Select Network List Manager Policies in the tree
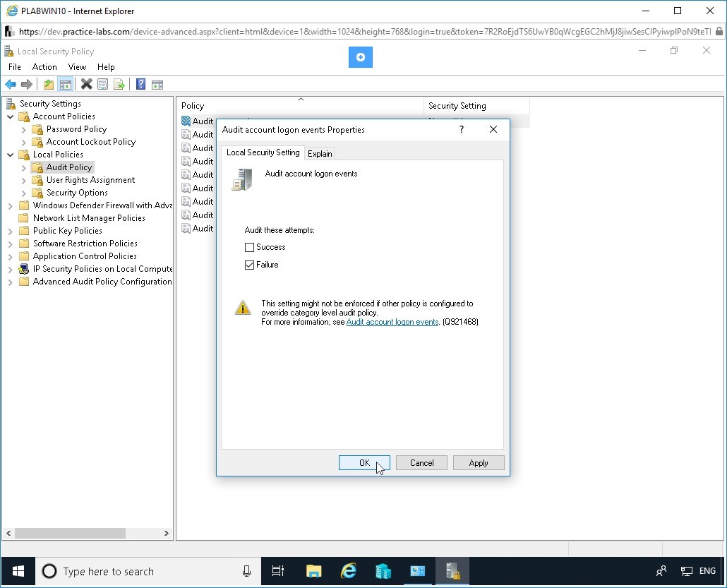The width and height of the screenshot is (727, 588). 89,218
